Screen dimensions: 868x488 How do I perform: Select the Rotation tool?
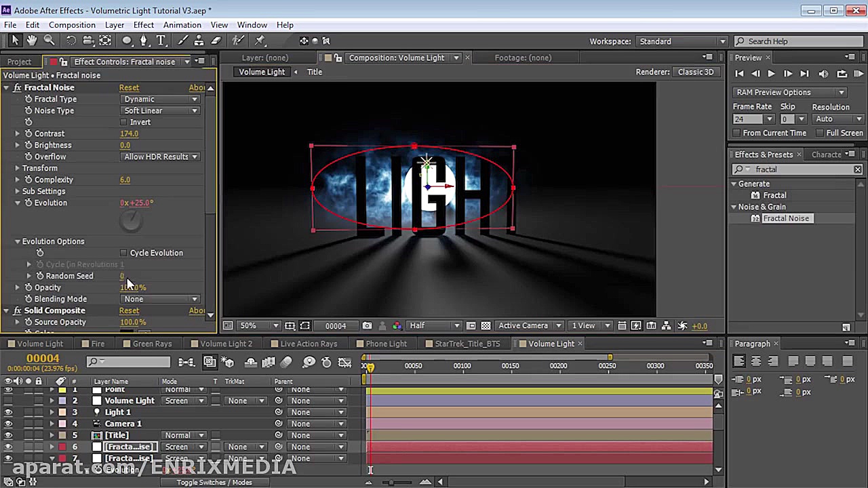point(71,41)
